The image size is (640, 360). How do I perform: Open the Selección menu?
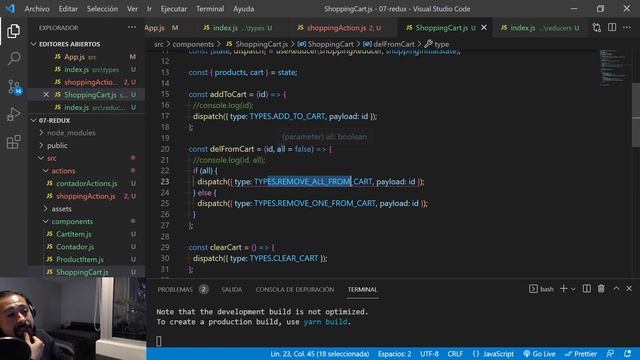coord(102,9)
